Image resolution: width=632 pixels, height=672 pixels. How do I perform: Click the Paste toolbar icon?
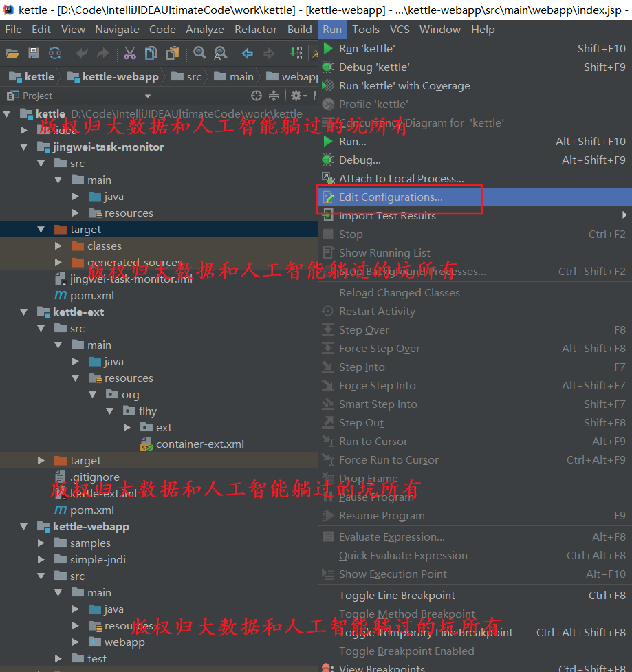click(173, 53)
